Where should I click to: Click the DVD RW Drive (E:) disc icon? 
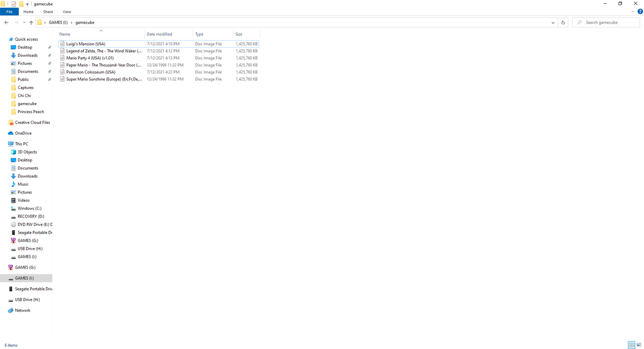[x=13, y=224]
